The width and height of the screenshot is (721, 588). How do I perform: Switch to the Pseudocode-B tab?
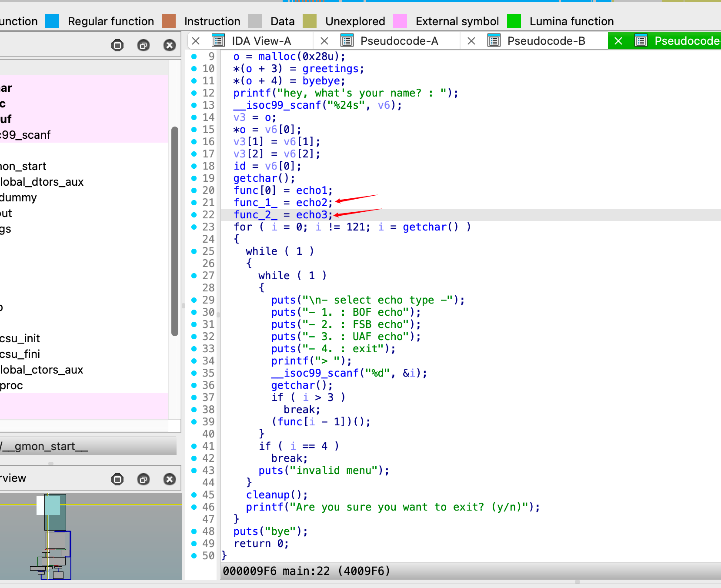[x=546, y=41]
